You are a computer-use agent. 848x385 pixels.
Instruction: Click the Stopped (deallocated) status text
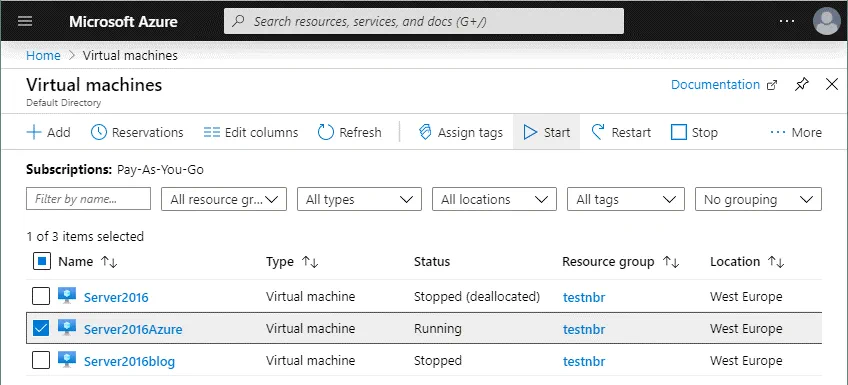coord(476,297)
